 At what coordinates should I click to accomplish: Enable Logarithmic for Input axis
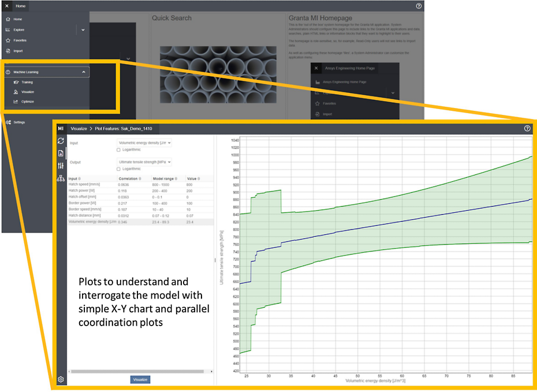click(x=118, y=150)
